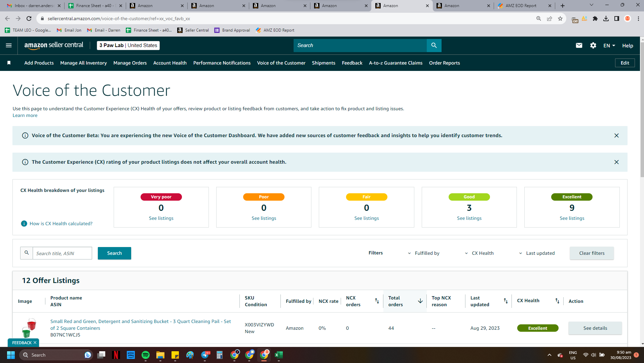Image resolution: width=644 pixels, height=363 pixels.
Task: Open Add Products menu item
Action: 39,63
